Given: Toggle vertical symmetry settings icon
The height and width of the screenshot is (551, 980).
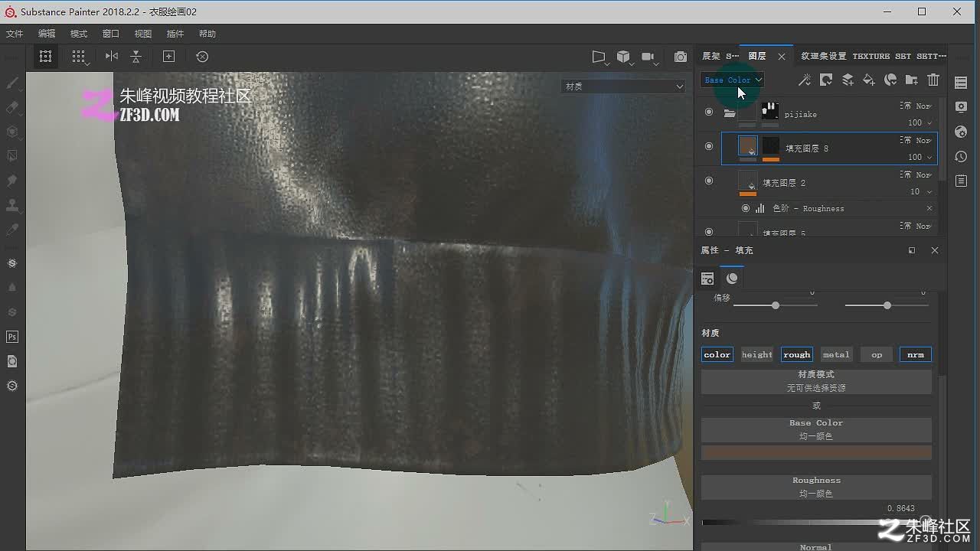Looking at the screenshot, I should pyautogui.click(x=136, y=57).
